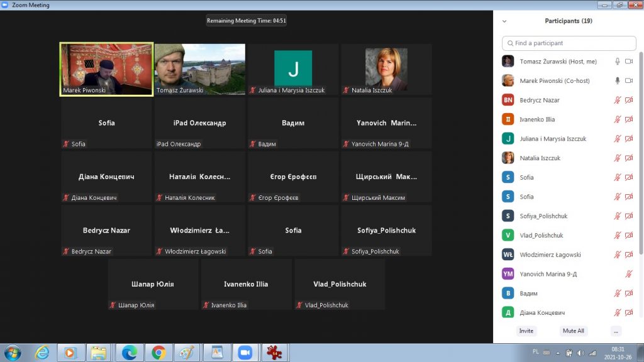Viewport: 644px width, 362px height.
Task: Toggle microphone for Vlad_Polishchuk in list
Action: click(618, 236)
